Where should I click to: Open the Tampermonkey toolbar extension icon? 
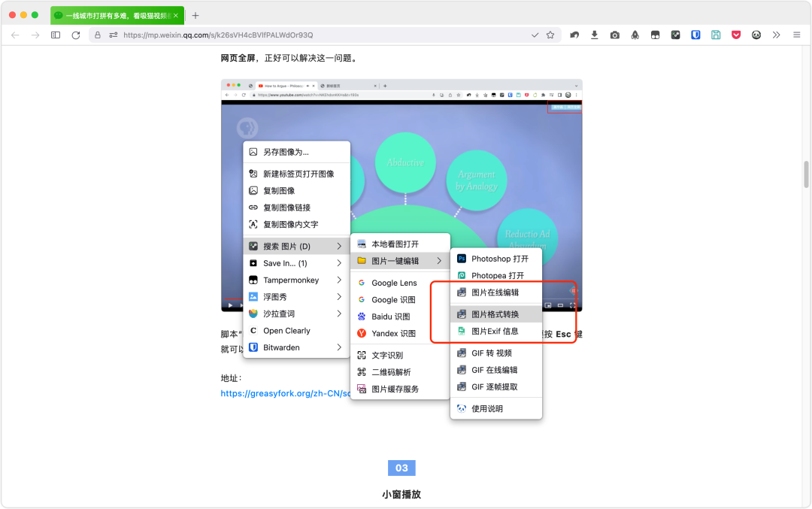point(655,35)
